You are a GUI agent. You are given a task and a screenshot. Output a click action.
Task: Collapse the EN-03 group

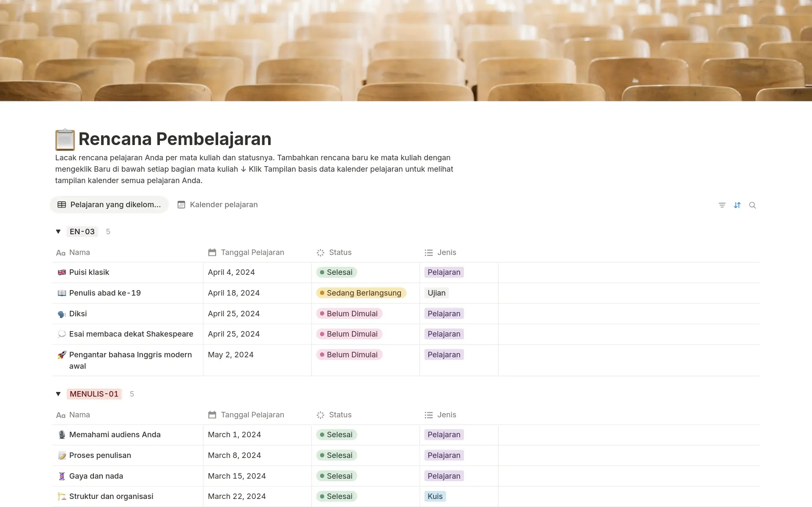coord(58,231)
